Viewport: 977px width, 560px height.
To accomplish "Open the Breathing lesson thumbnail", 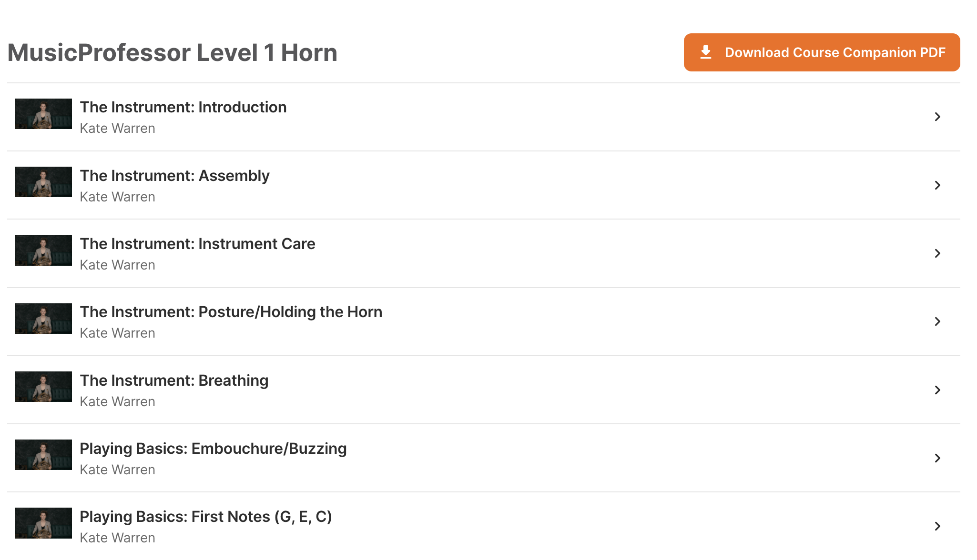I will coord(43,387).
